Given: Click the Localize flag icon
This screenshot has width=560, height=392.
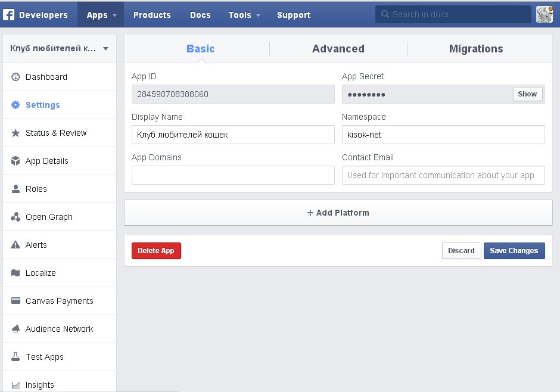Looking at the screenshot, I should [15, 273].
